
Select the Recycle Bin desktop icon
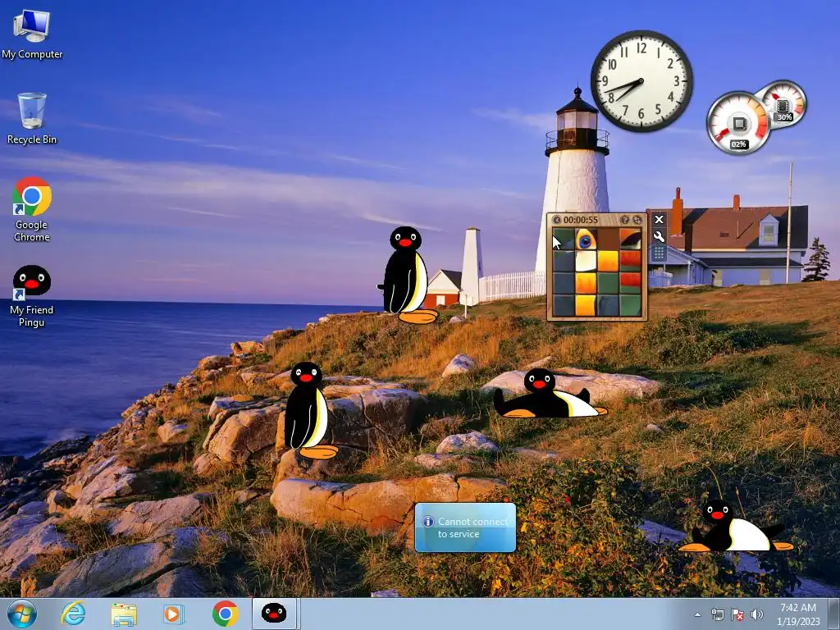[x=32, y=118]
